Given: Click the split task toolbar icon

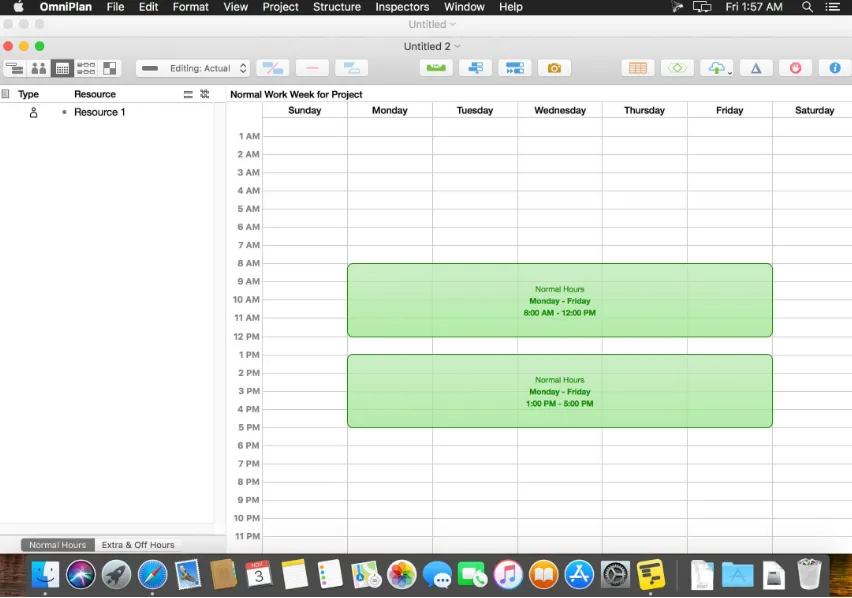Looking at the screenshot, I should pyautogui.click(x=273, y=68).
